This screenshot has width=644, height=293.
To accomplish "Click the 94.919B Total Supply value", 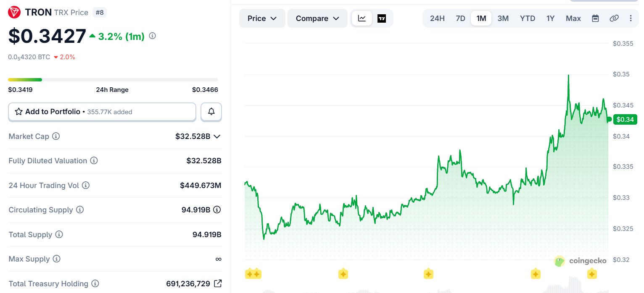I will click(207, 235).
